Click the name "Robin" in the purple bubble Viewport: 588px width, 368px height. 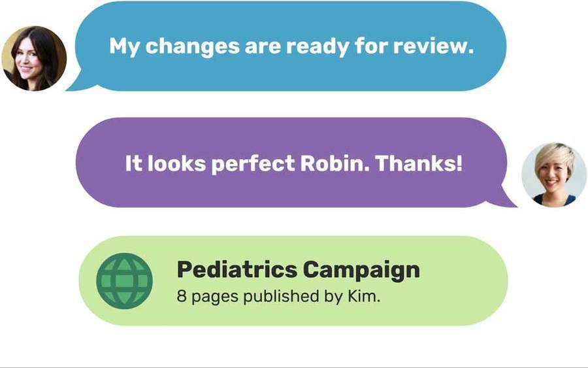[x=335, y=163]
